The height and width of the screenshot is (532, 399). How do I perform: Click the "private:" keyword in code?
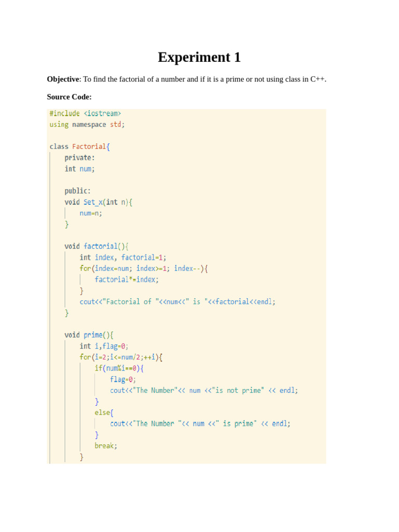79,157
